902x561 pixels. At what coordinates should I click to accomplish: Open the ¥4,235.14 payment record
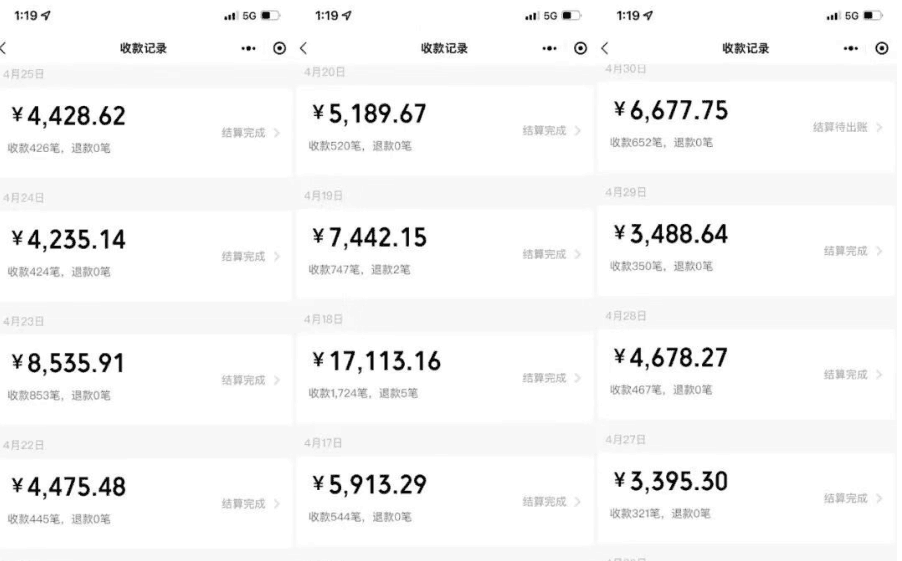(145, 256)
